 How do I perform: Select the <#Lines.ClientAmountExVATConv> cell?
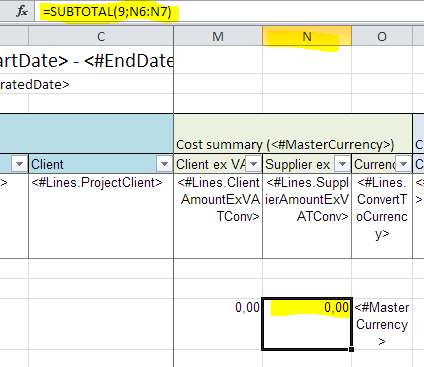coord(218,216)
